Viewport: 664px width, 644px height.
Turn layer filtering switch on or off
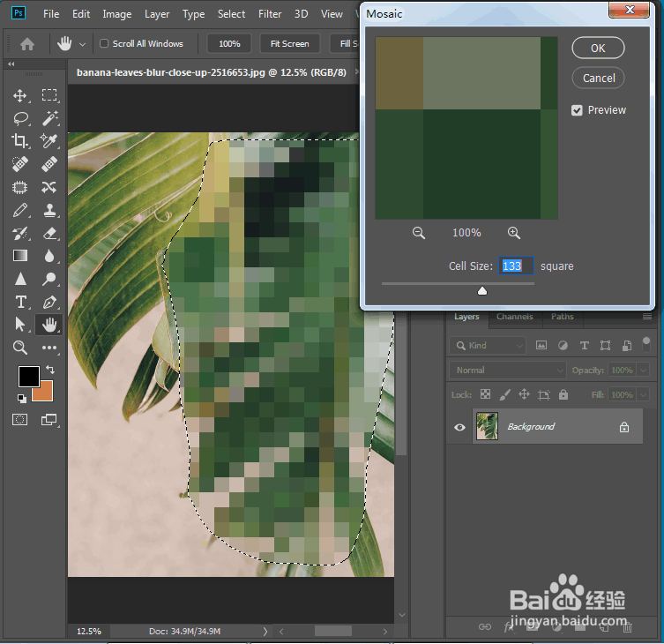[645, 344]
